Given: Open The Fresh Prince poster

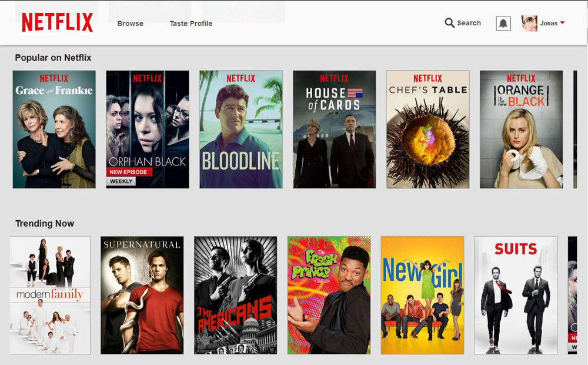Looking at the screenshot, I should [x=329, y=295].
